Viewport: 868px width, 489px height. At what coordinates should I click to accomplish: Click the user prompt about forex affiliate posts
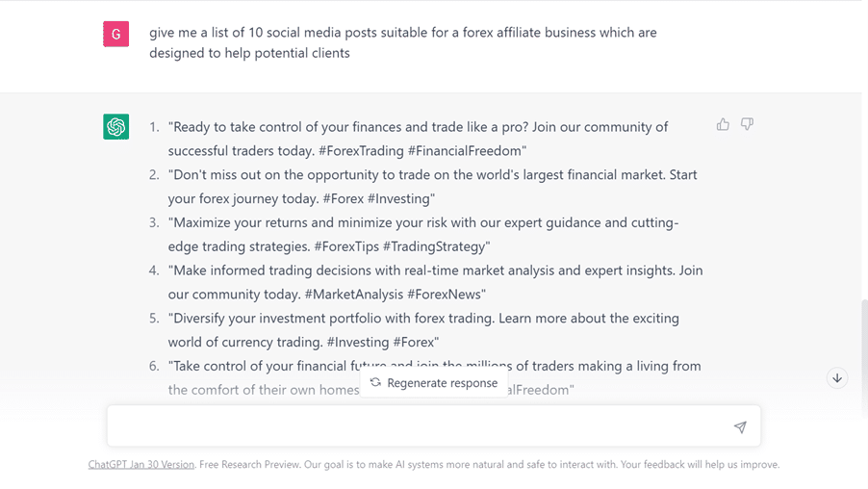point(402,42)
